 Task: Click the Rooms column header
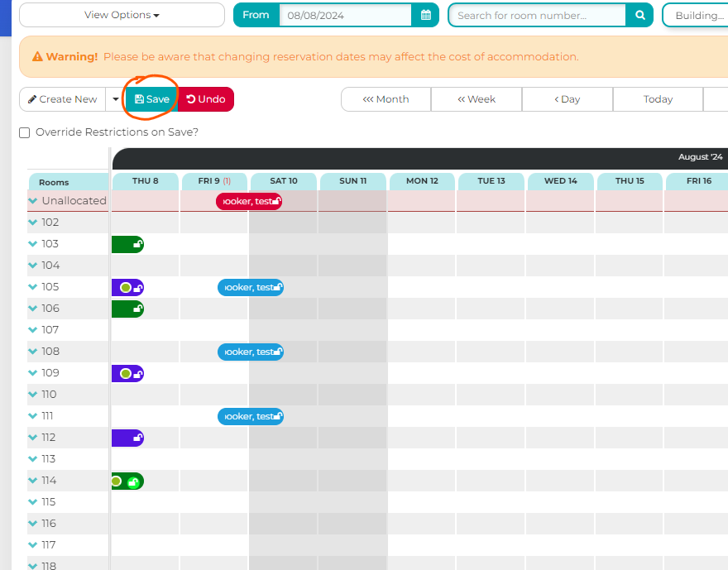click(69, 182)
